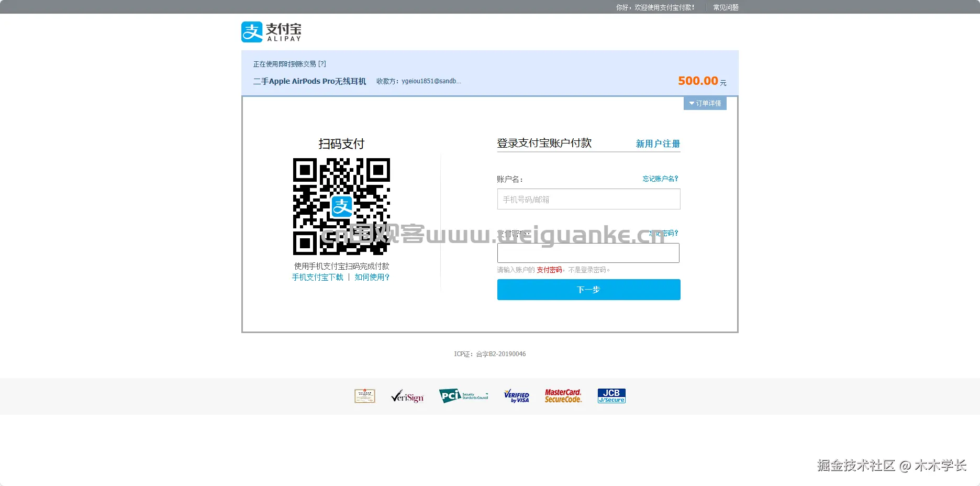Click the PCI Security Standards badge

click(x=463, y=396)
